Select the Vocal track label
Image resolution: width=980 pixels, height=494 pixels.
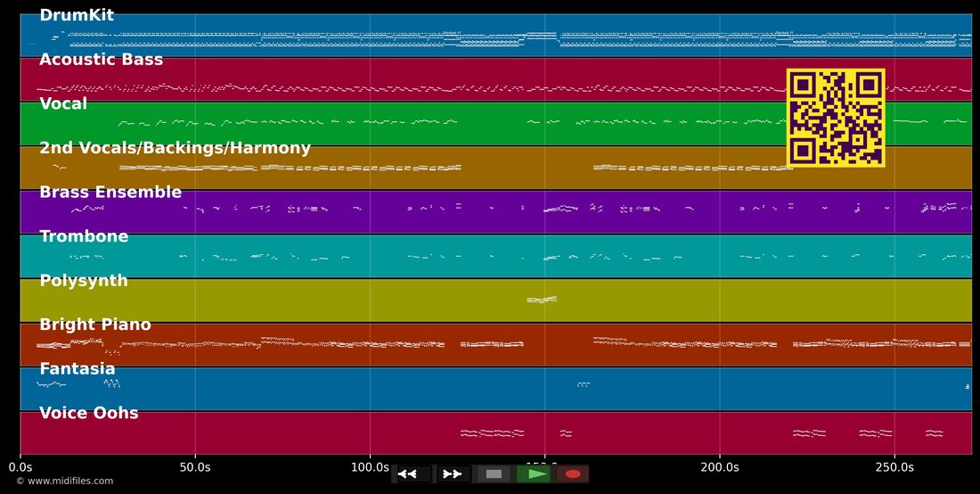click(x=63, y=103)
